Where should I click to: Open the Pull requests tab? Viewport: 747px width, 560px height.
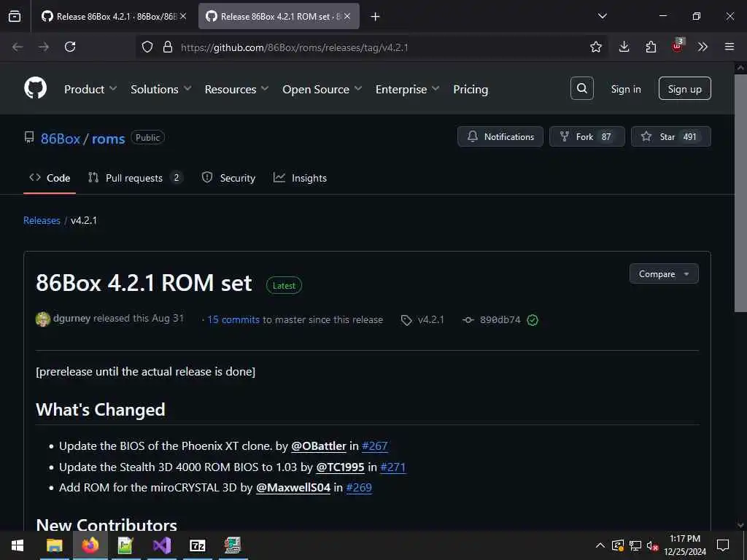point(135,178)
